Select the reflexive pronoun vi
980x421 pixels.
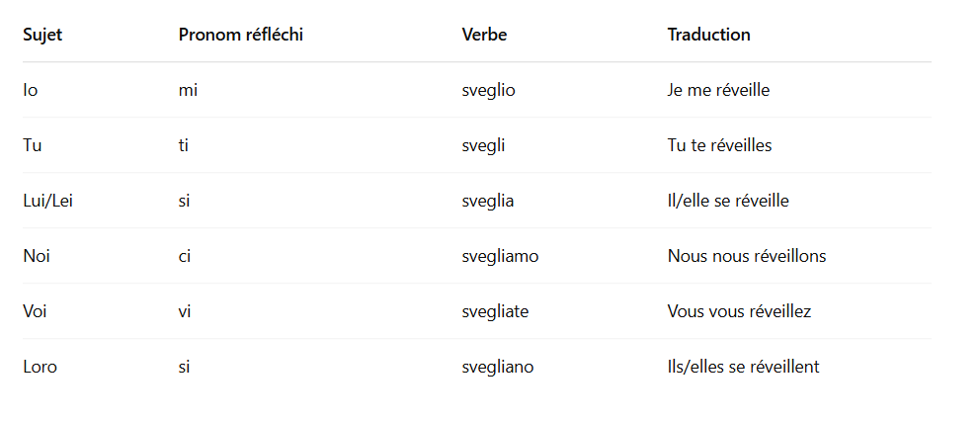point(184,311)
